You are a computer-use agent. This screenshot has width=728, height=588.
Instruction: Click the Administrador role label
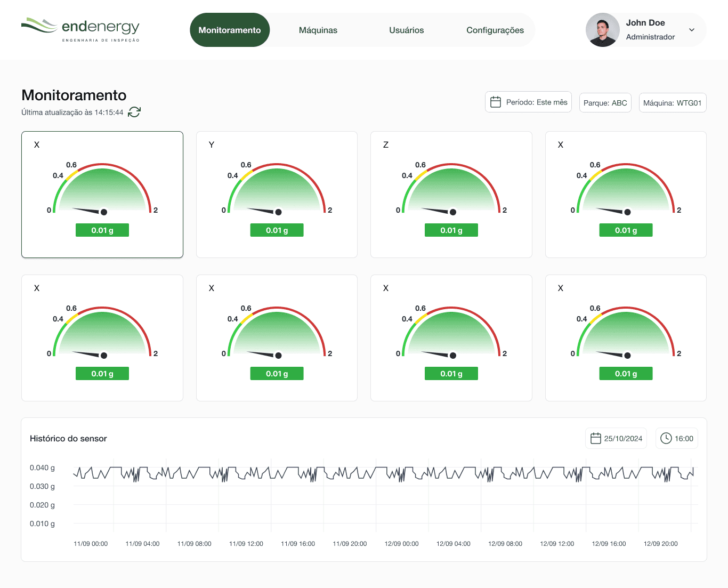pyautogui.click(x=650, y=37)
